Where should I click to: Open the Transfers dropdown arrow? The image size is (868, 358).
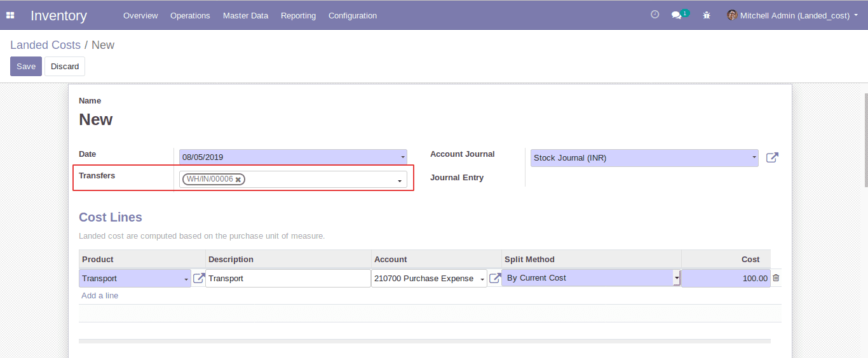[400, 181]
